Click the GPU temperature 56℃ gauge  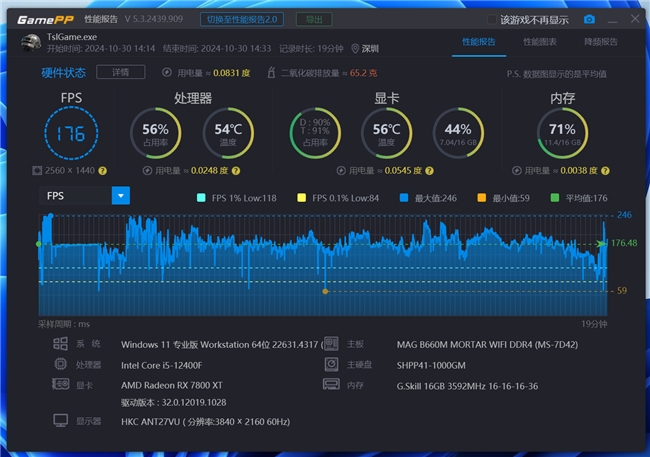[x=386, y=133]
